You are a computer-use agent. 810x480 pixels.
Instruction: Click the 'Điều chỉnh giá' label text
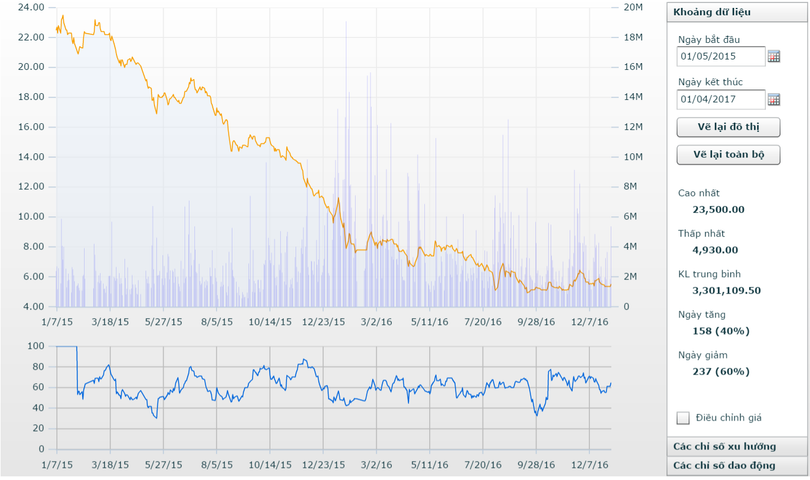(x=729, y=418)
